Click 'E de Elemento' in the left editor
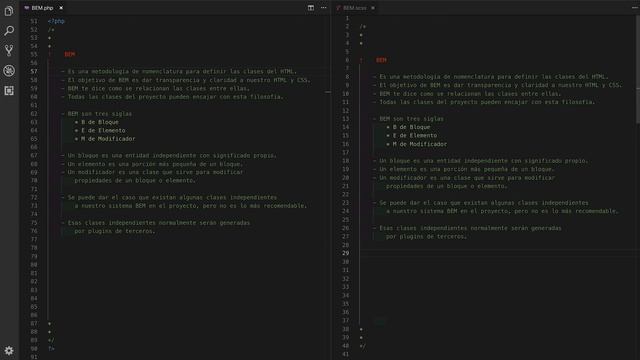 (x=103, y=131)
